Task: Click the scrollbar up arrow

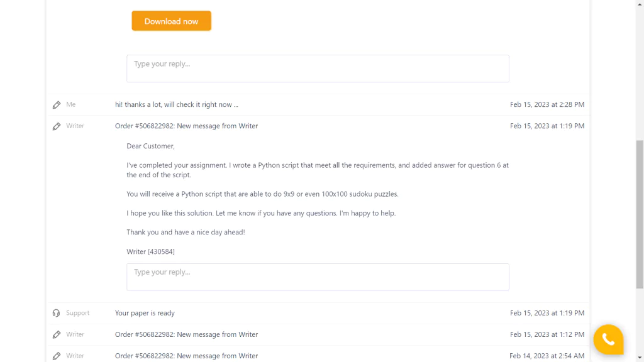Action: (x=640, y=4)
